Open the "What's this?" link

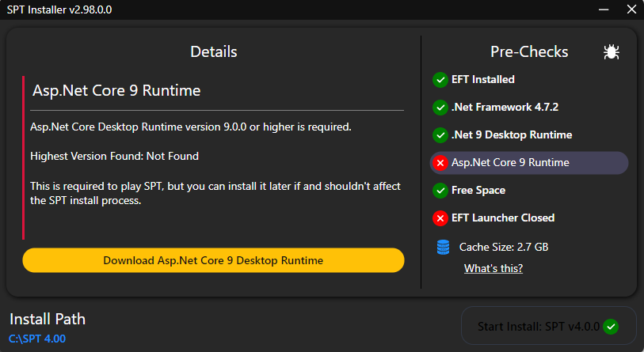tap(493, 268)
